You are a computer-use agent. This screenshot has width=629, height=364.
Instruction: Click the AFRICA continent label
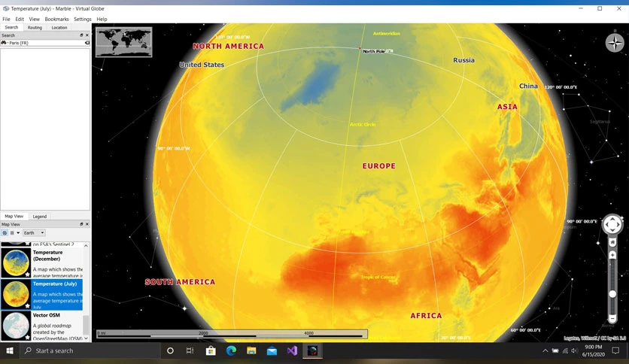[x=426, y=316]
